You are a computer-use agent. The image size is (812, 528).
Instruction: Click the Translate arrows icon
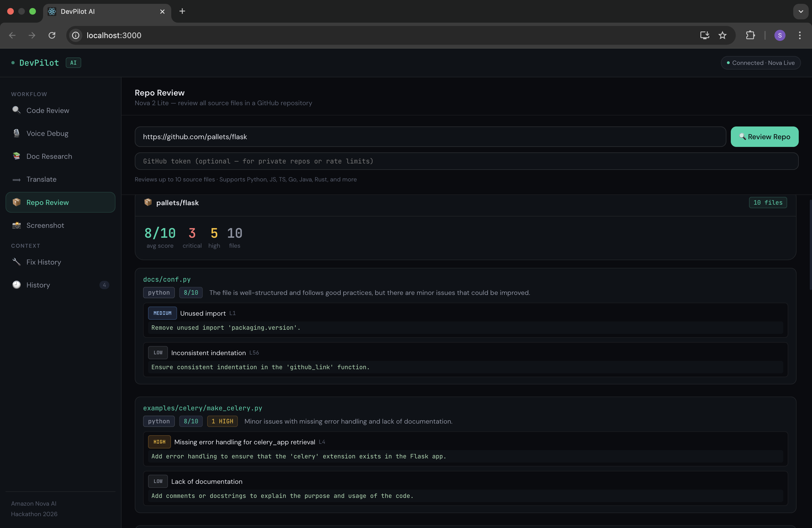(16, 179)
